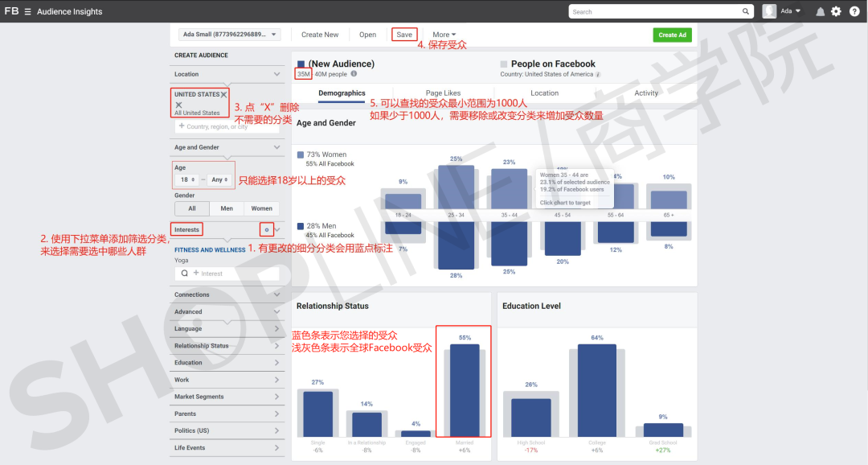This screenshot has width=868, height=465.
Task: Open the help question mark icon
Action: point(854,11)
